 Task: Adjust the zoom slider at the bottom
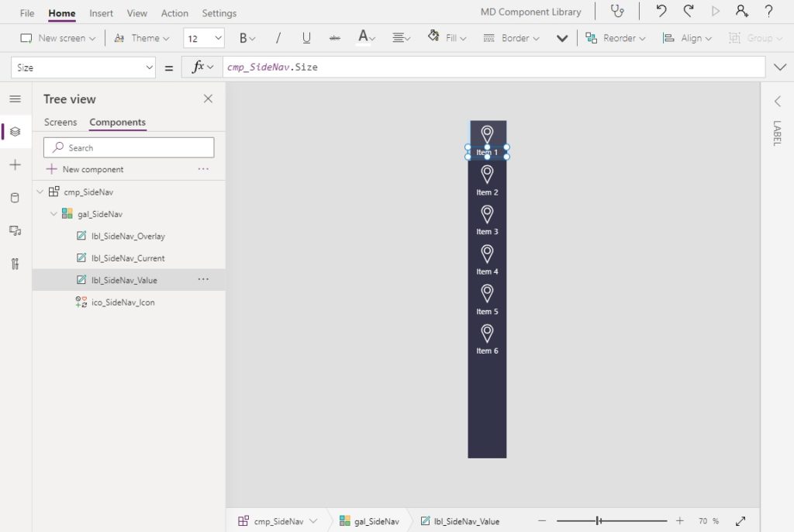point(598,520)
